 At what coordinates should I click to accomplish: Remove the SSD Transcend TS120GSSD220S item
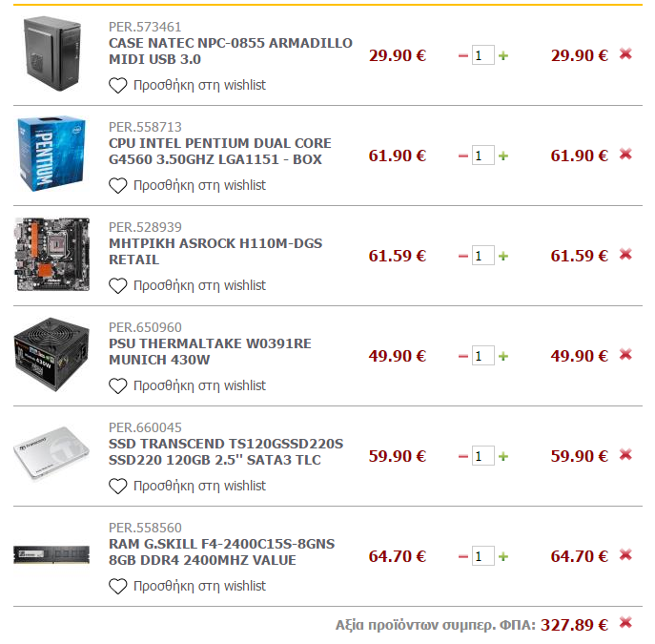(625, 455)
